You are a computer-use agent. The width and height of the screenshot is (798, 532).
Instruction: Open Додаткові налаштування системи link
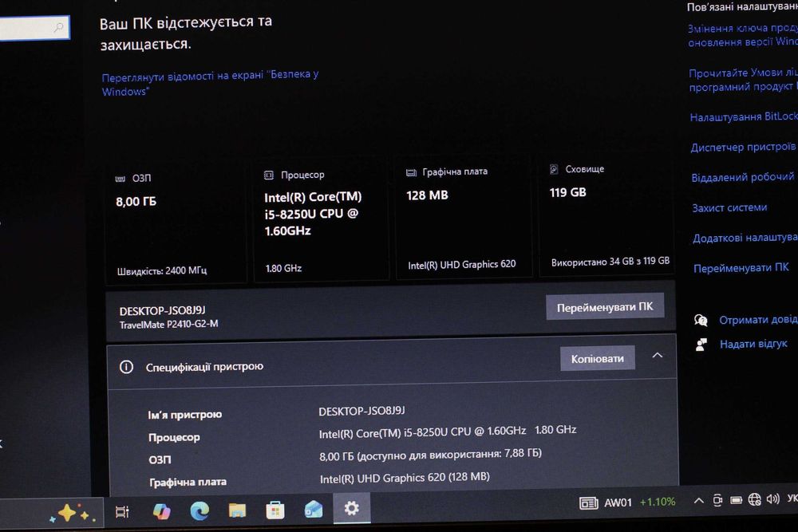[745, 238]
